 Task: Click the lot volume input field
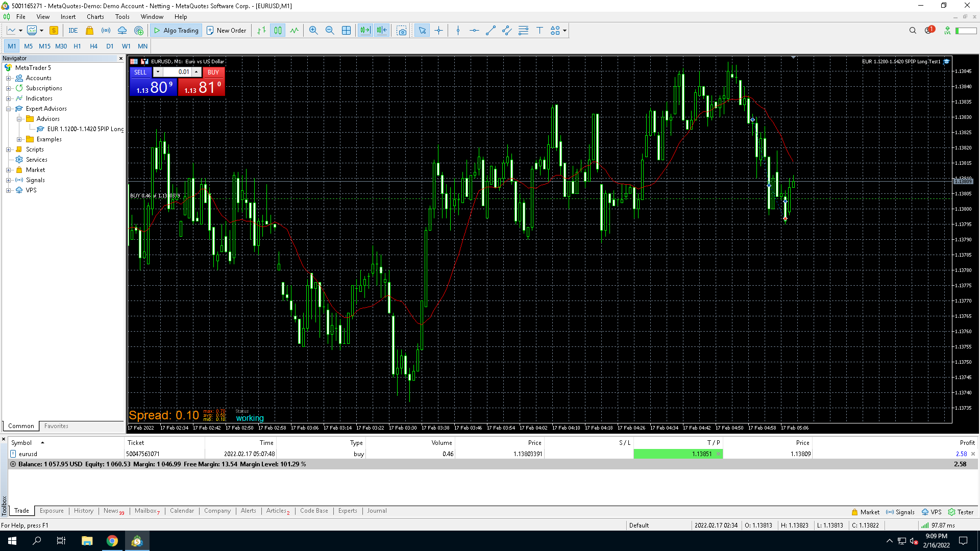pyautogui.click(x=177, y=72)
